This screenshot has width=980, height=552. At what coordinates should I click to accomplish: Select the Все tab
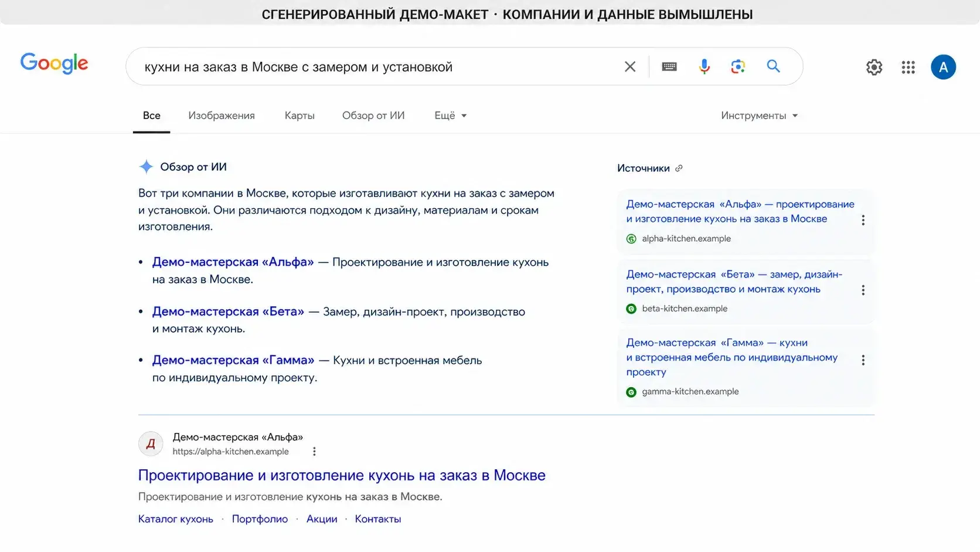tap(151, 116)
